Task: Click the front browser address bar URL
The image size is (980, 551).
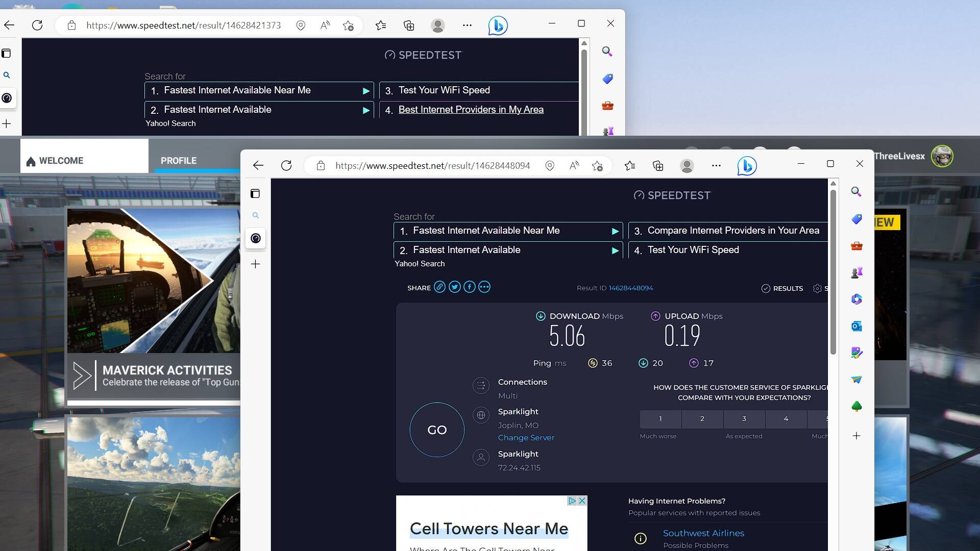Action: [x=432, y=165]
